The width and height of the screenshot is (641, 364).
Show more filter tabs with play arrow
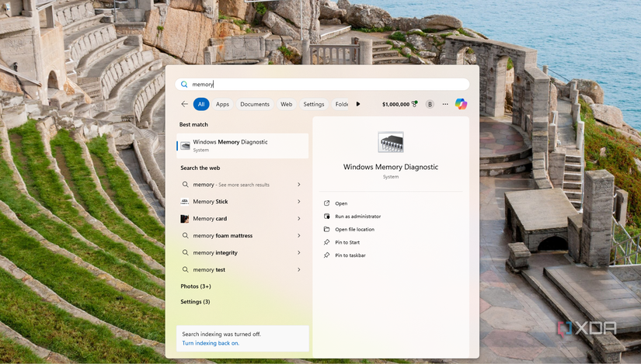click(358, 104)
